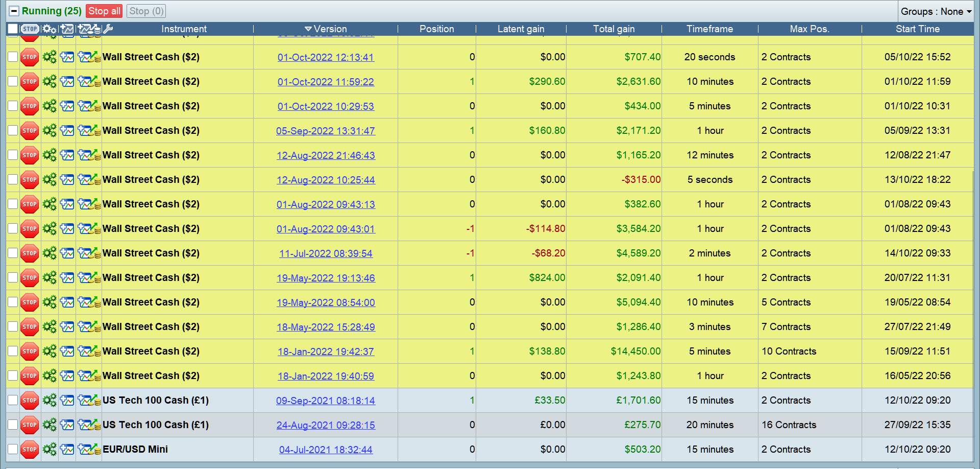
Task: Select the £1,701.60 total gain cell
Action: 638,401
